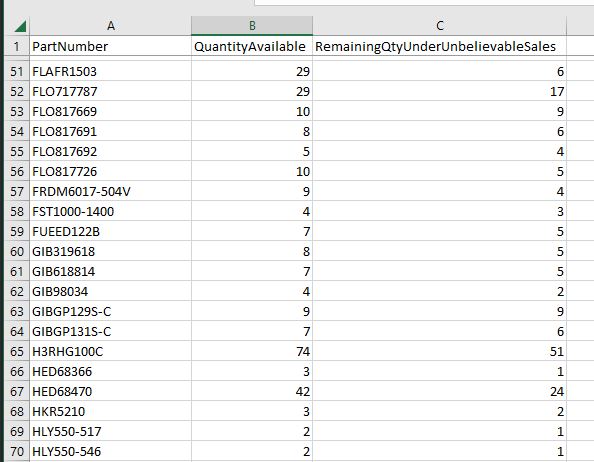Click cell with part FRDM6017-504V
594x462 pixels.
click(x=111, y=191)
